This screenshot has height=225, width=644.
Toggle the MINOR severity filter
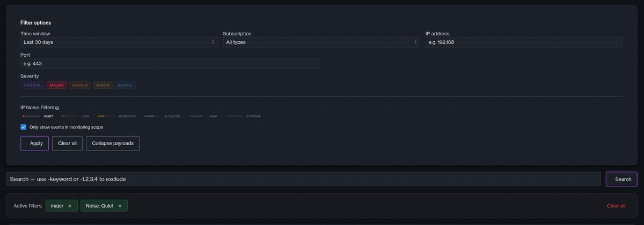pos(103,85)
